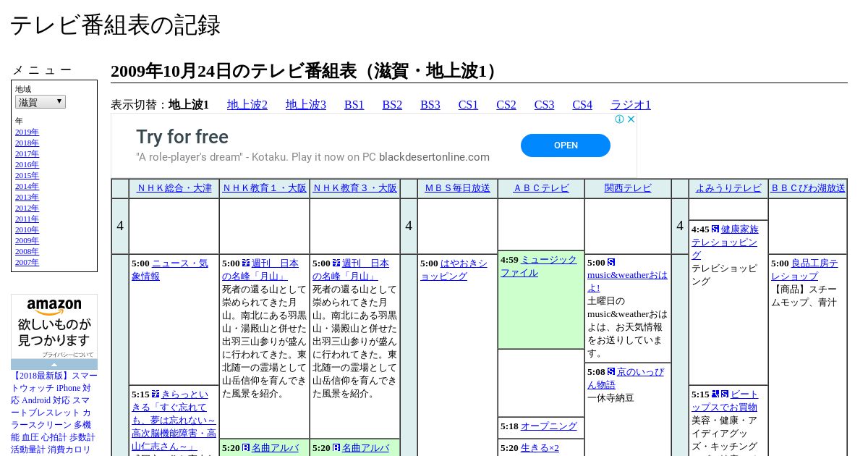Open the 生きる×2 program link
868x456 pixels.
(540, 448)
